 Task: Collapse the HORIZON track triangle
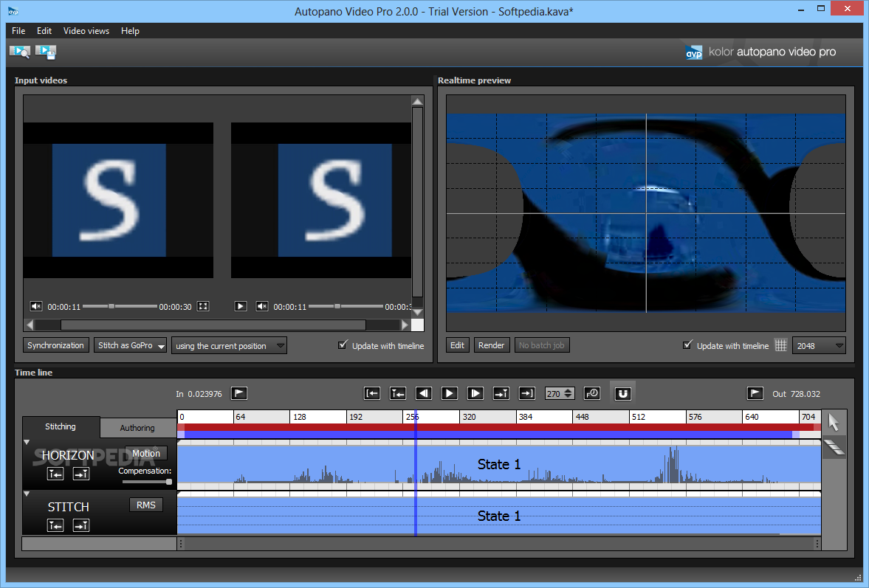pos(26,442)
